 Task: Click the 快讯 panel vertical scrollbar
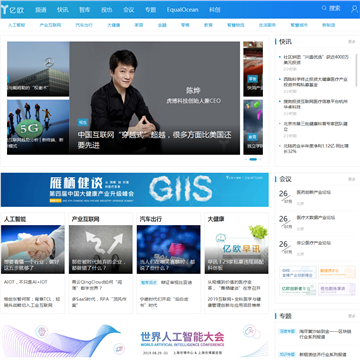357,70
